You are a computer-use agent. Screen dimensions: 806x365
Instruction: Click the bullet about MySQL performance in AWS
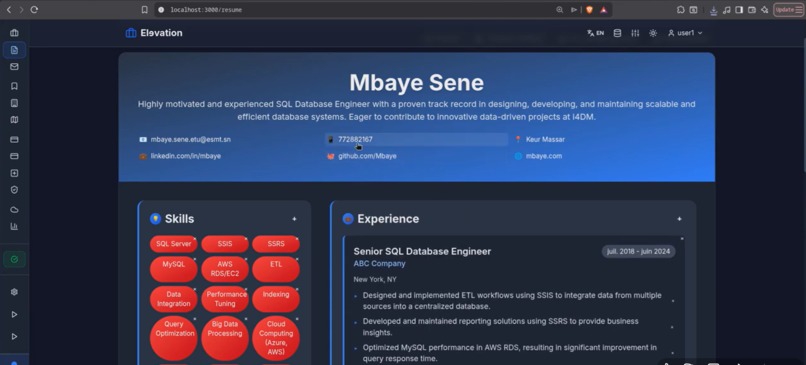pyautogui.click(x=509, y=353)
